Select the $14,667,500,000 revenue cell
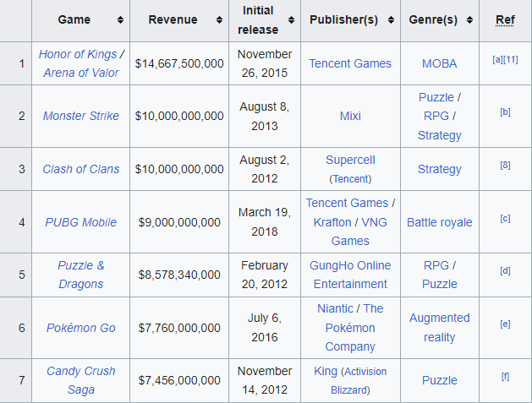532x403 pixels. point(179,63)
